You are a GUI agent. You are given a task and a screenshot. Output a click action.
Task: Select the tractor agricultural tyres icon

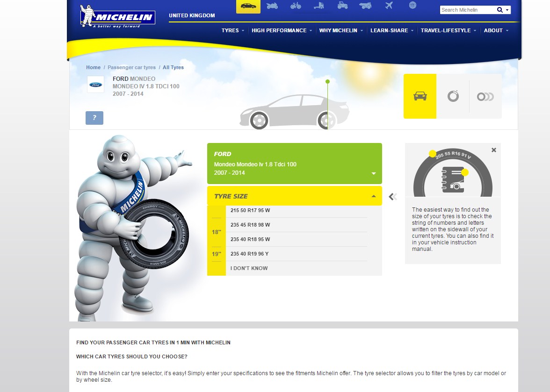342,5
